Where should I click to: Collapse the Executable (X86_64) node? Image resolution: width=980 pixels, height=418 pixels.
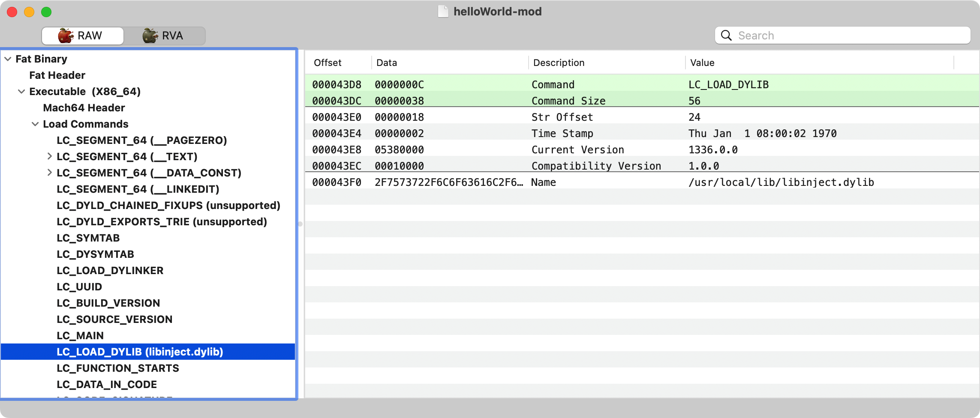21,92
